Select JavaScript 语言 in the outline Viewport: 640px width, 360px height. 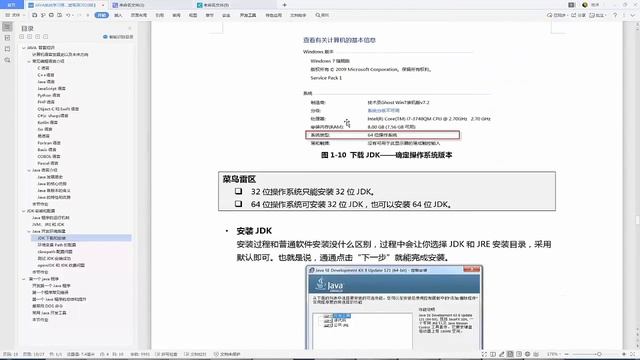(x=51, y=89)
